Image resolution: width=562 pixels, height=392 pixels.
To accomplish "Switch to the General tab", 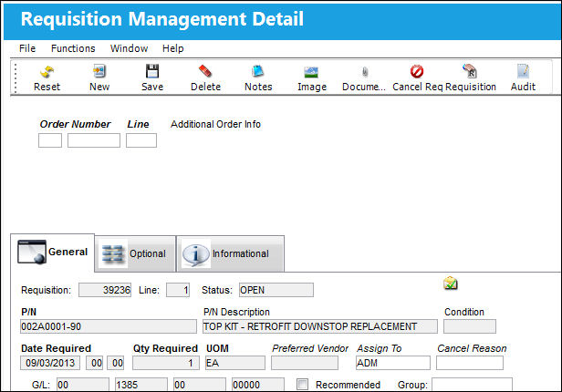I will 53,253.
